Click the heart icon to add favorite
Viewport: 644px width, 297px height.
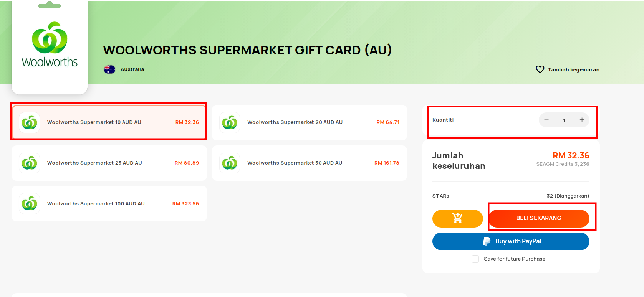click(540, 69)
